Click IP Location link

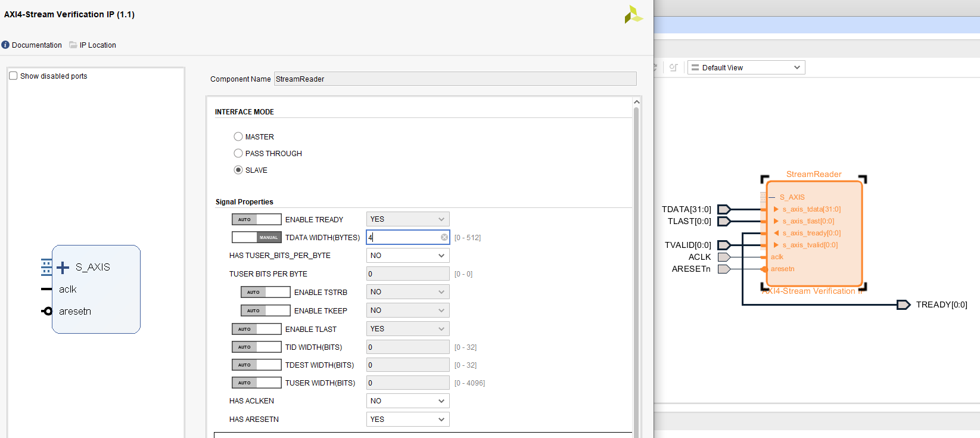tap(98, 45)
